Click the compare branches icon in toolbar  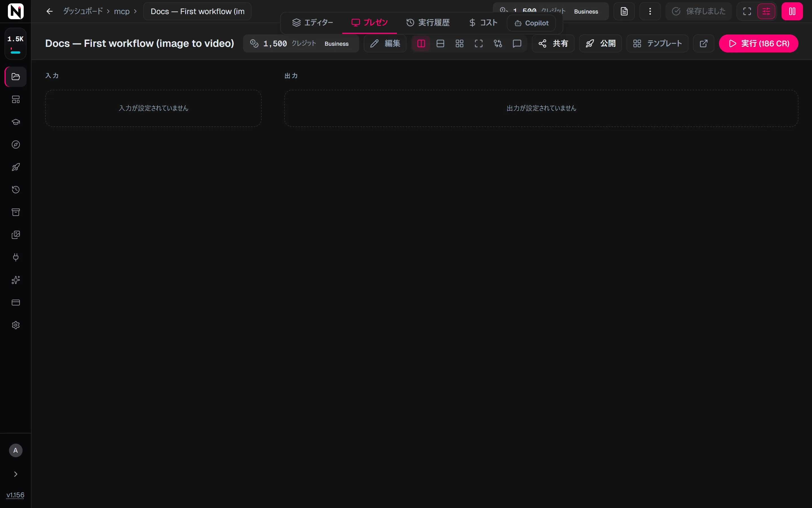pyautogui.click(x=498, y=43)
